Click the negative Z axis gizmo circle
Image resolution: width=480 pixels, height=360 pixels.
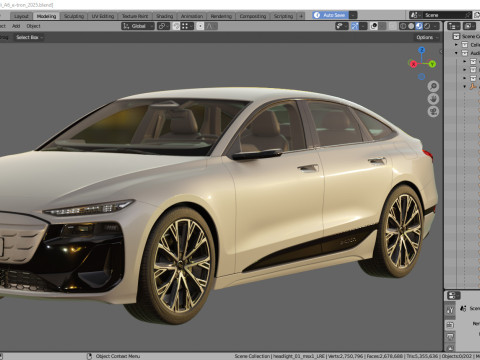click(x=421, y=77)
